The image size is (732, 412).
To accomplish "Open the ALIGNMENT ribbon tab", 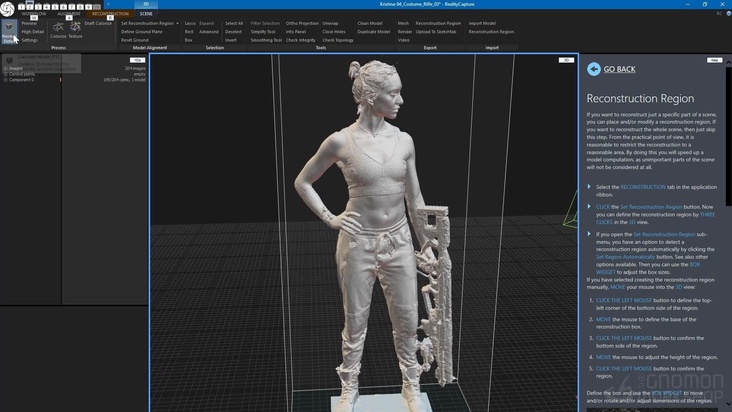I will click(69, 14).
